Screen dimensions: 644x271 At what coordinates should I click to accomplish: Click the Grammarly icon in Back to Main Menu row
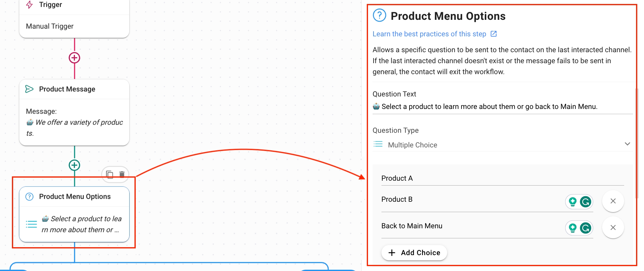[x=585, y=228]
